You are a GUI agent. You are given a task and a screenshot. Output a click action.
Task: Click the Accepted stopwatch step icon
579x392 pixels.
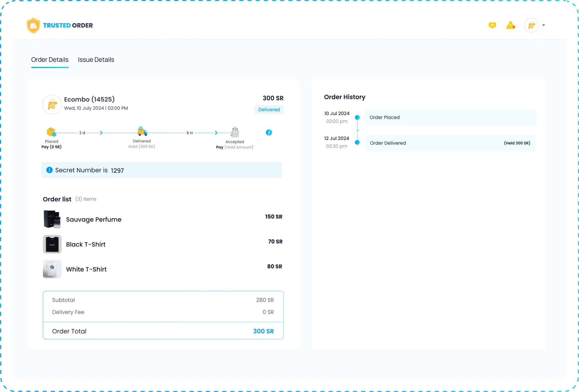(235, 132)
